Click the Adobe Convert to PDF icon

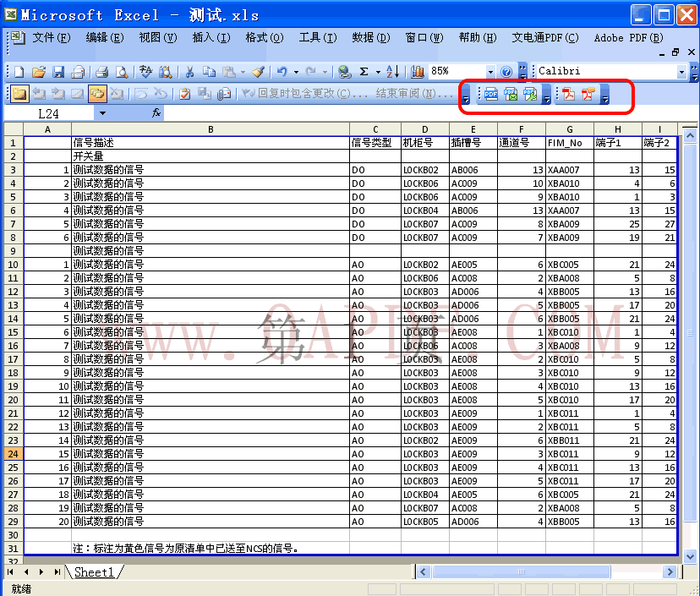click(x=568, y=94)
